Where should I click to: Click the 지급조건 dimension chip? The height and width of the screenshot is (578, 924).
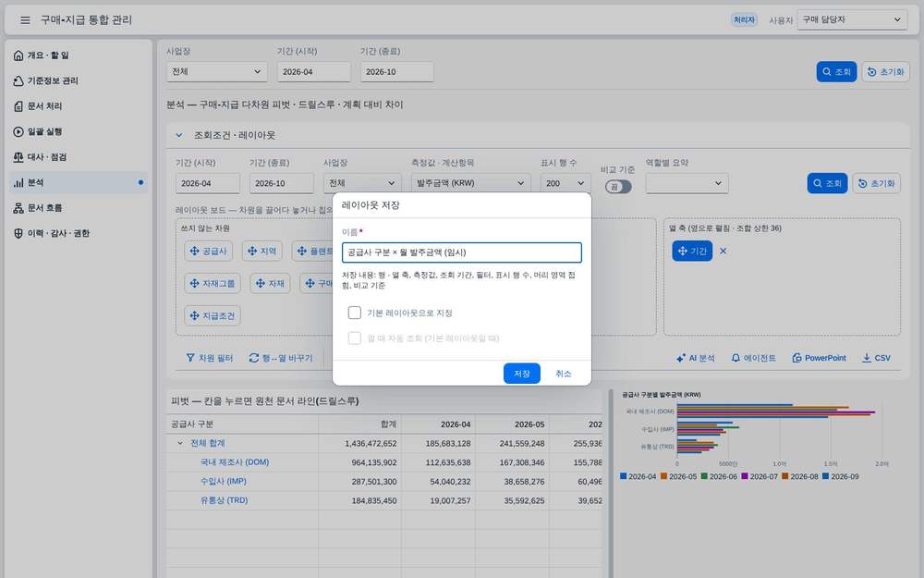213,315
